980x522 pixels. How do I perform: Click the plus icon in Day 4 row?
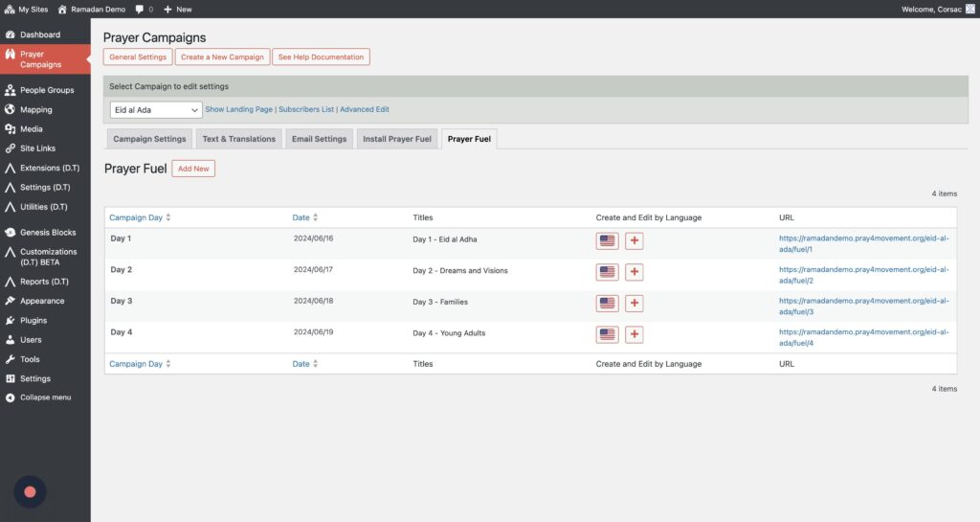coord(634,335)
